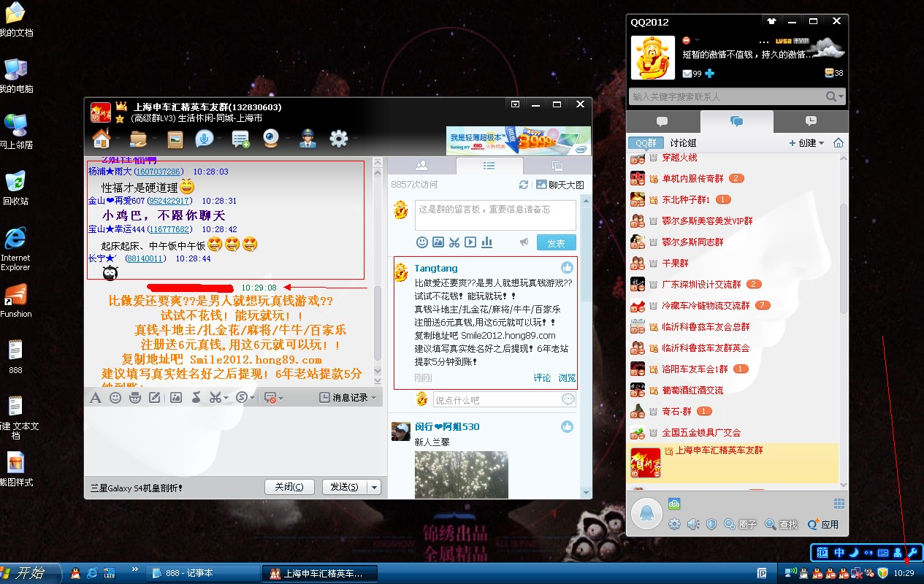Image resolution: width=924 pixels, height=584 pixels.
Task: Click the 关闭(C) button in chat window
Action: tap(289, 487)
